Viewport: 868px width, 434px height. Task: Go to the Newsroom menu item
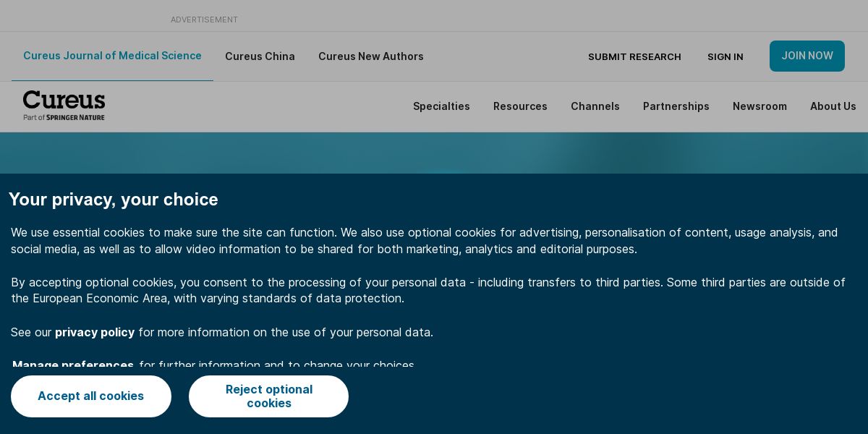coord(759,106)
